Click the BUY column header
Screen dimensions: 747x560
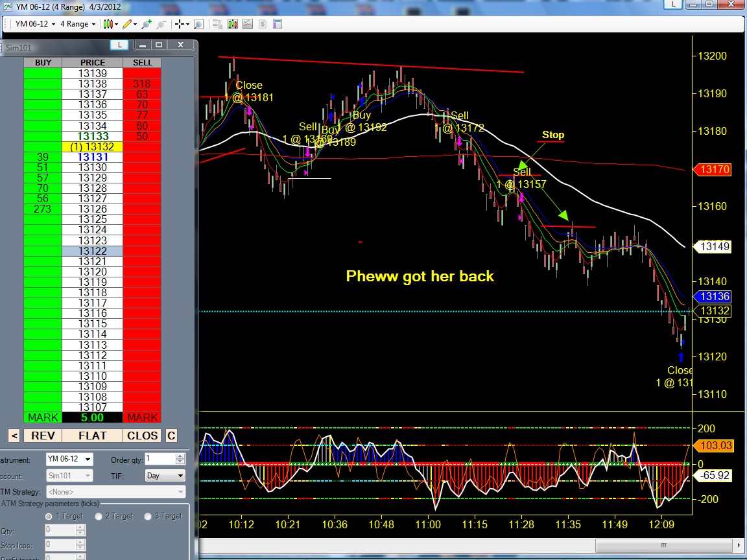point(43,62)
